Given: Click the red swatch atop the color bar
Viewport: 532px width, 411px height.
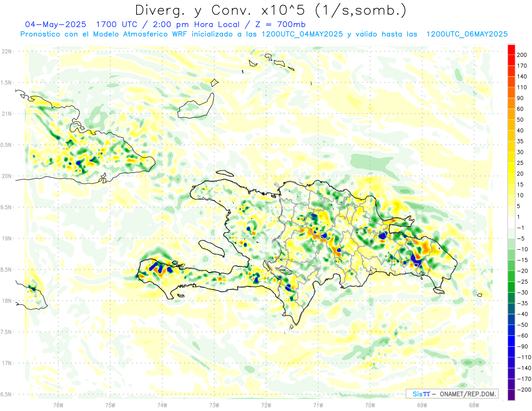Looking at the screenshot, I should (511, 50).
